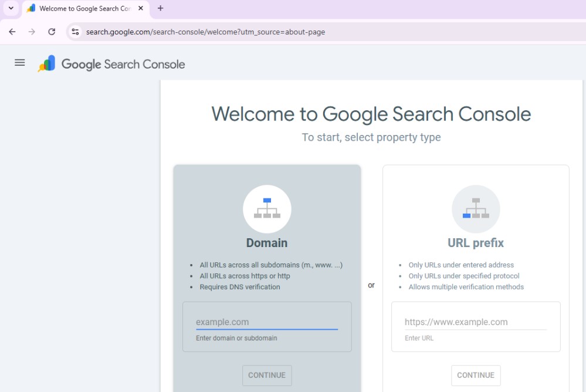Select the URL prefix heading
This screenshot has height=392, width=586.
(x=476, y=243)
